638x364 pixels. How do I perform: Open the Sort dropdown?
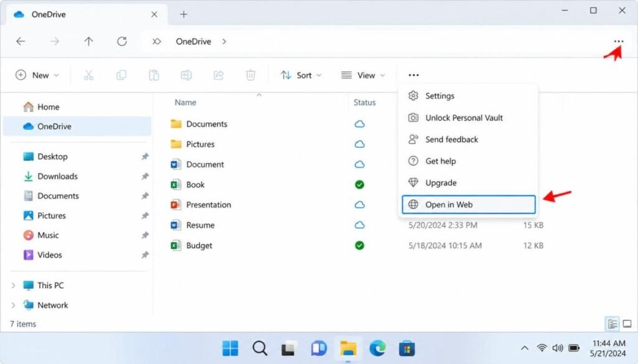coord(301,75)
